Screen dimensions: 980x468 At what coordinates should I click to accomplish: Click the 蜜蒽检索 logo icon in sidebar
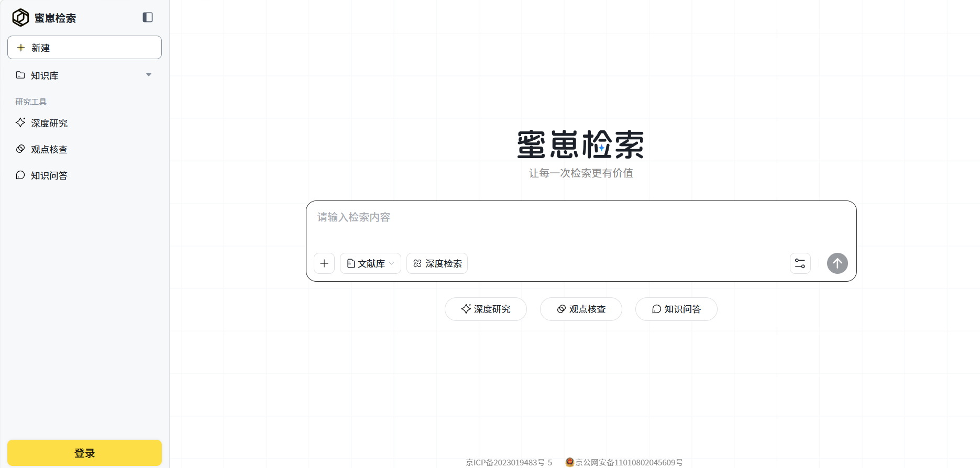20,18
